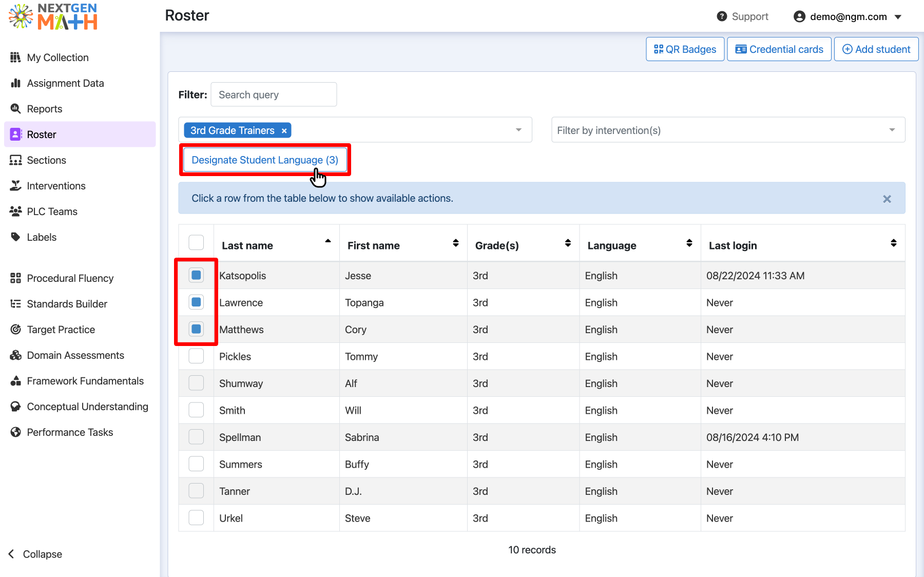The image size is (924, 577).
Task: Dismiss the blue info banner
Action: pyautogui.click(x=887, y=199)
